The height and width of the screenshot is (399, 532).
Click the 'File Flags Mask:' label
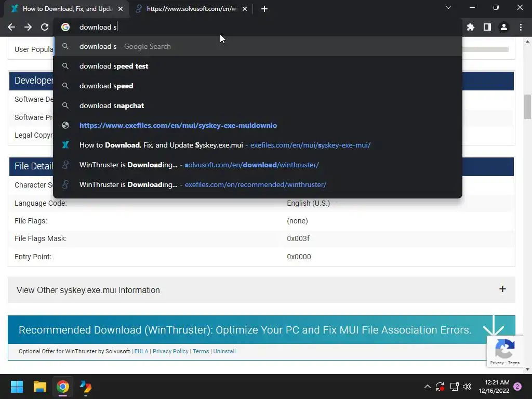(41, 238)
